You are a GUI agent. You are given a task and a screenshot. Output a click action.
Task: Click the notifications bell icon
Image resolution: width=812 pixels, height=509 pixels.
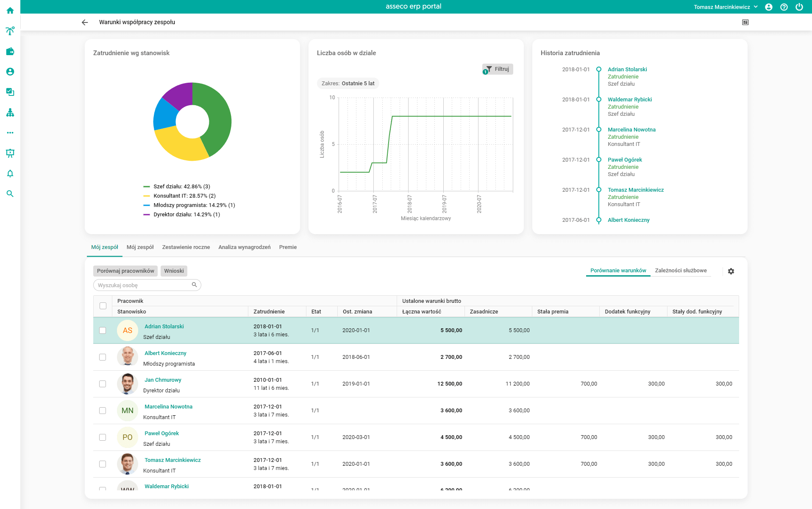[x=10, y=173]
